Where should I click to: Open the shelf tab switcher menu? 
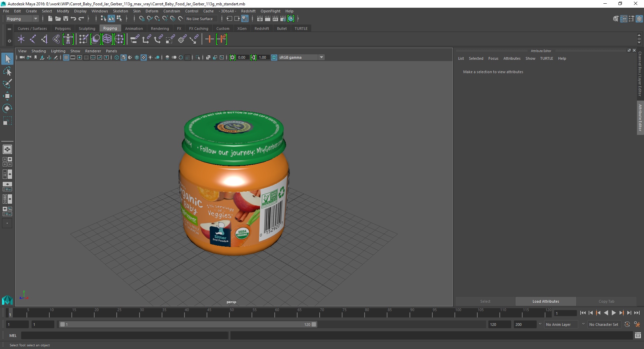click(9, 29)
